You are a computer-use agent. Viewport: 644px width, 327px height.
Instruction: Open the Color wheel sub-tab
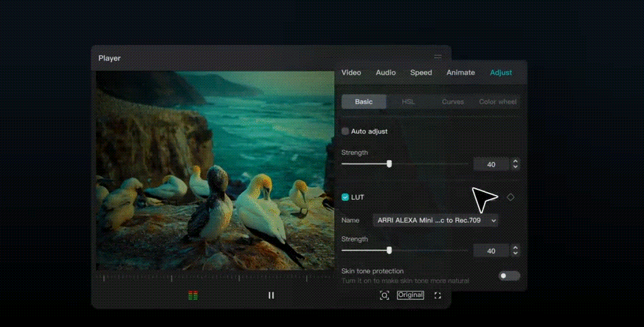click(x=498, y=102)
